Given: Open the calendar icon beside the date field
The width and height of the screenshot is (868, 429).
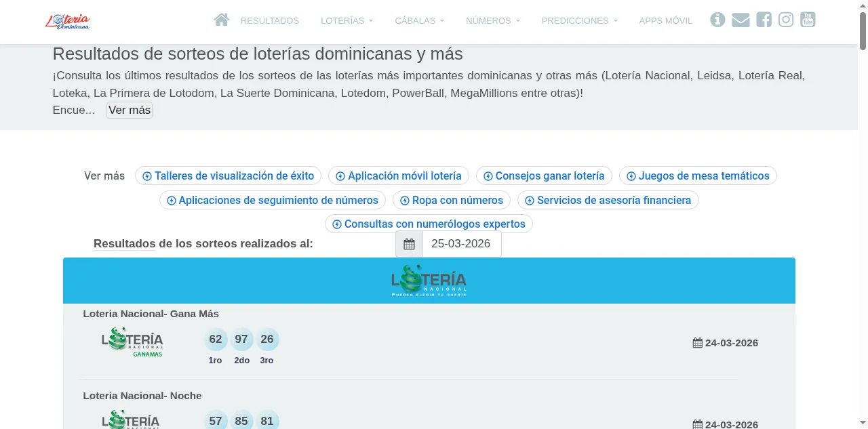Looking at the screenshot, I should (409, 244).
